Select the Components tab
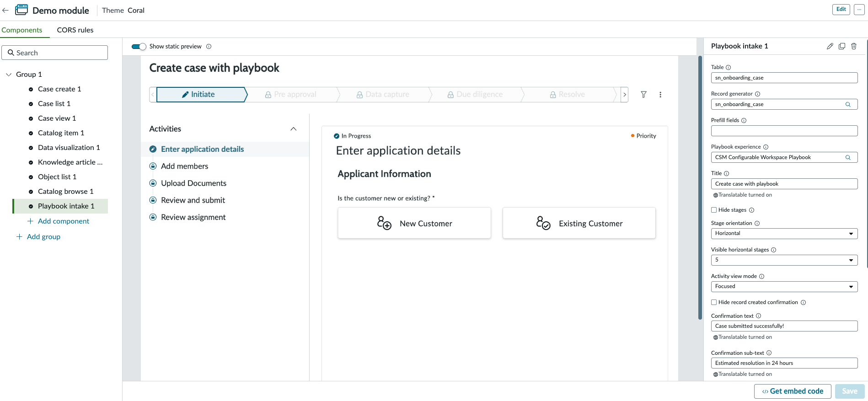The width and height of the screenshot is (868, 401). [22, 30]
